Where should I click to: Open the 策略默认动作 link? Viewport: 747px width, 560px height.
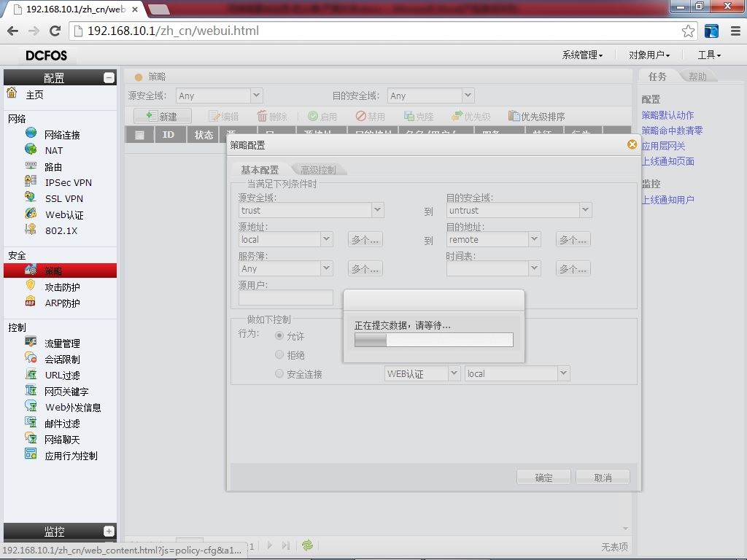coord(667,114)
